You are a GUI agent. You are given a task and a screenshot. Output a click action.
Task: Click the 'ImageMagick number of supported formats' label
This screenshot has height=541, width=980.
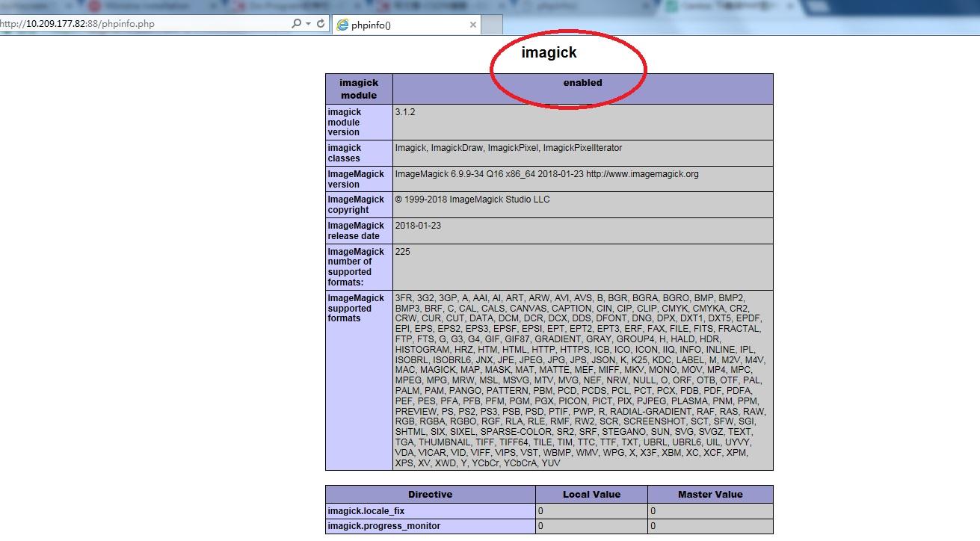click(359, 267)
